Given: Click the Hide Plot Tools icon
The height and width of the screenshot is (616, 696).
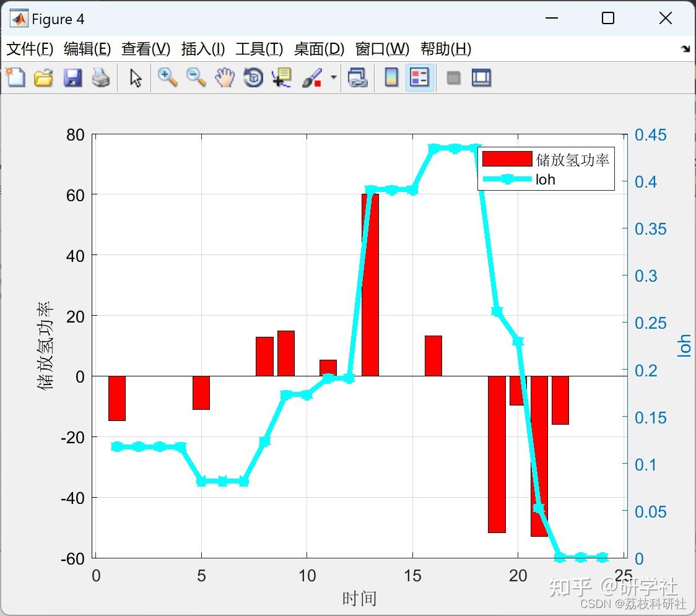Looking at the screenshot, I should click(453, 78).
